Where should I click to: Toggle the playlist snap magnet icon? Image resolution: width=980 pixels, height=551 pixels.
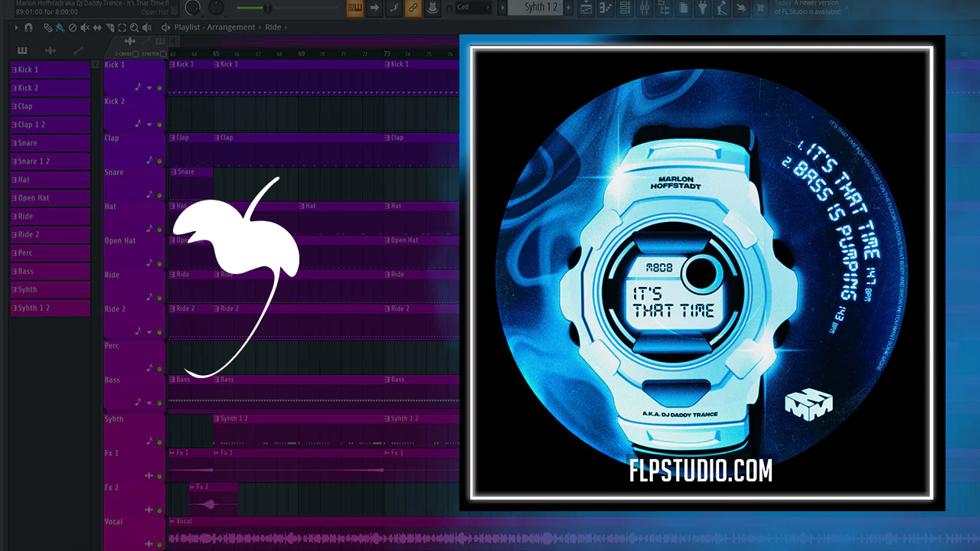coord(28,28)
